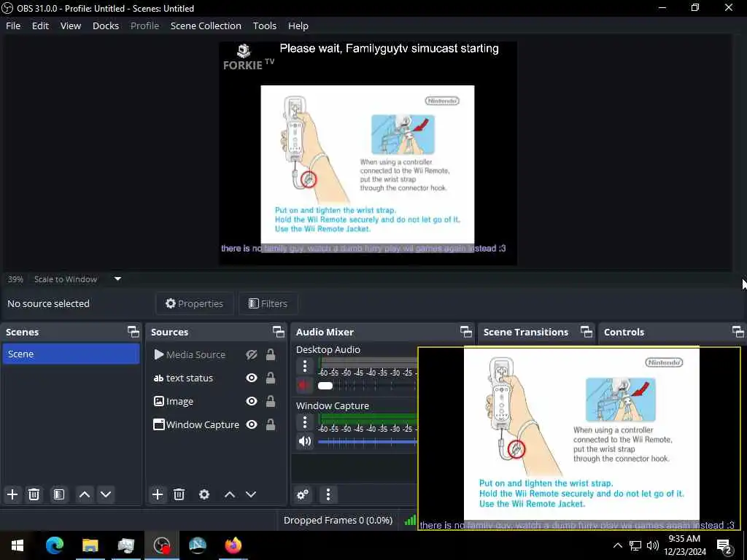Open Audio Mixer advanced properties gears icon

coord(303,494)
